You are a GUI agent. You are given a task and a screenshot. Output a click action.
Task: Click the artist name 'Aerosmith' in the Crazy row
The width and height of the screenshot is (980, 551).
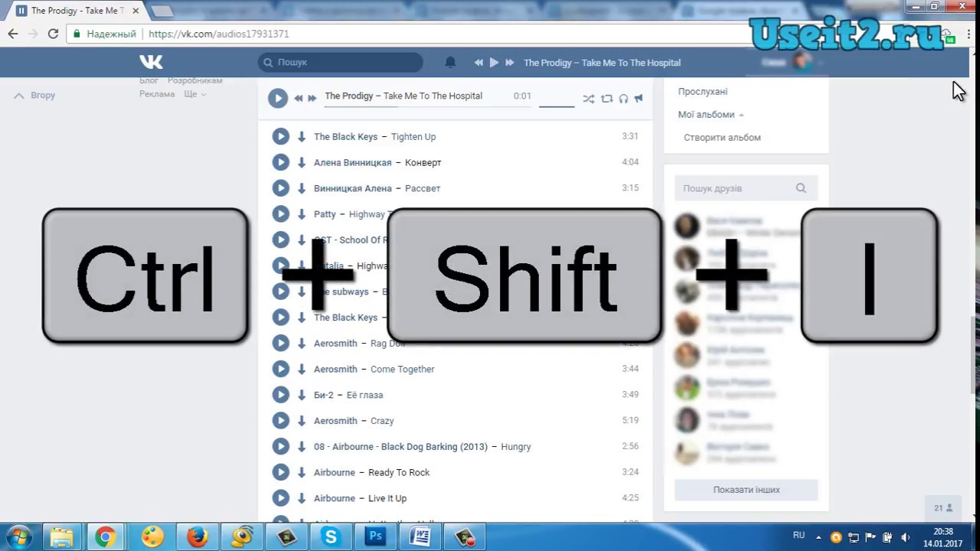[x=335, y=421]
